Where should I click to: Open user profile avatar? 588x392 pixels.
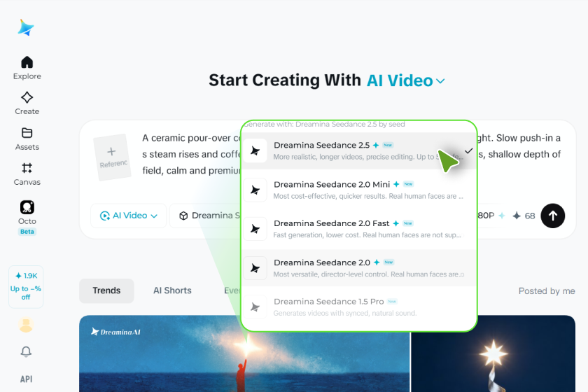[x=26, y=325]
